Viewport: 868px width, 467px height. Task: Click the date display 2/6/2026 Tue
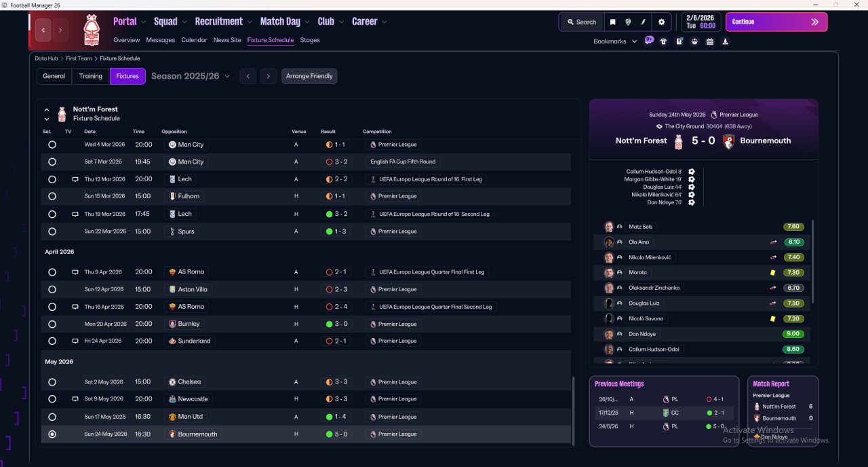(701, 22)
